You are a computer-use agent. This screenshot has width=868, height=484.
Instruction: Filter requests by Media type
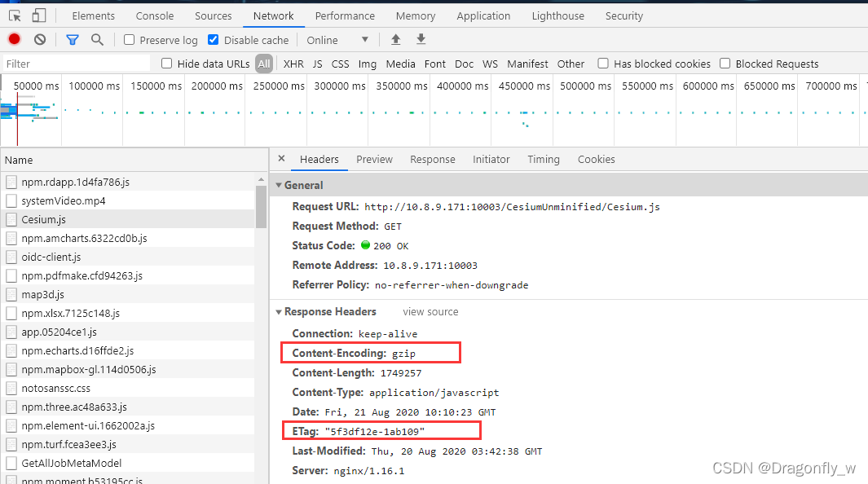coord(400,64)
